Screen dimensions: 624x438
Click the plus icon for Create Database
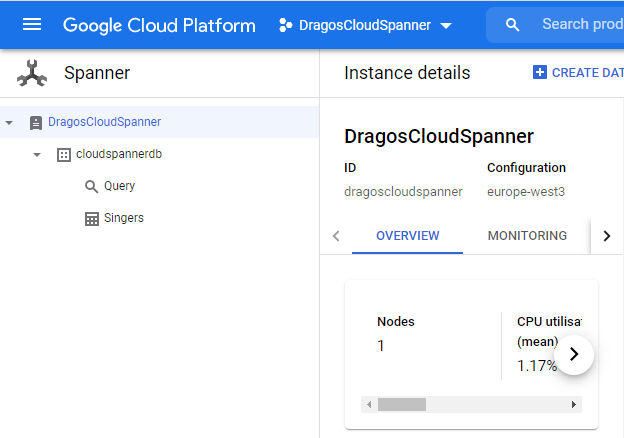[540, 72]
